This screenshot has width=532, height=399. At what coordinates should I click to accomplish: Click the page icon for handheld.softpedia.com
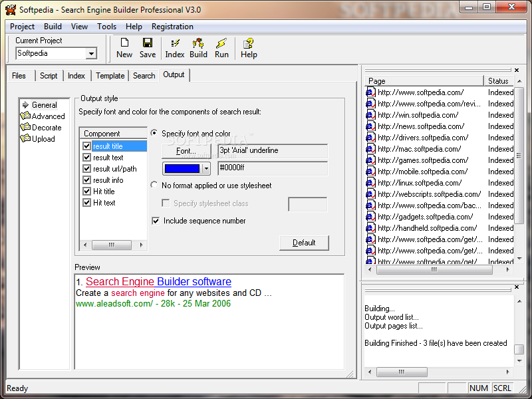pyautogui.click(x=370, y=228)
